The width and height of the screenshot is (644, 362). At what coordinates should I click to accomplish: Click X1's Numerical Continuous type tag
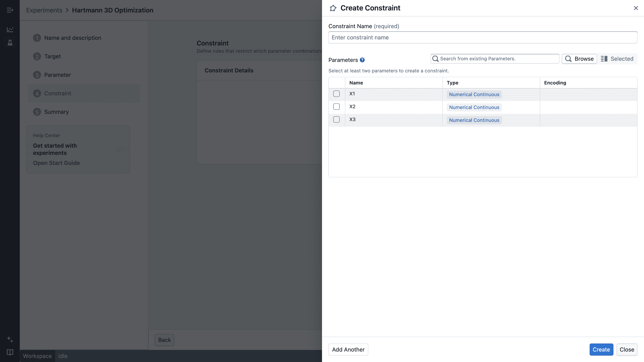point(474,95)
